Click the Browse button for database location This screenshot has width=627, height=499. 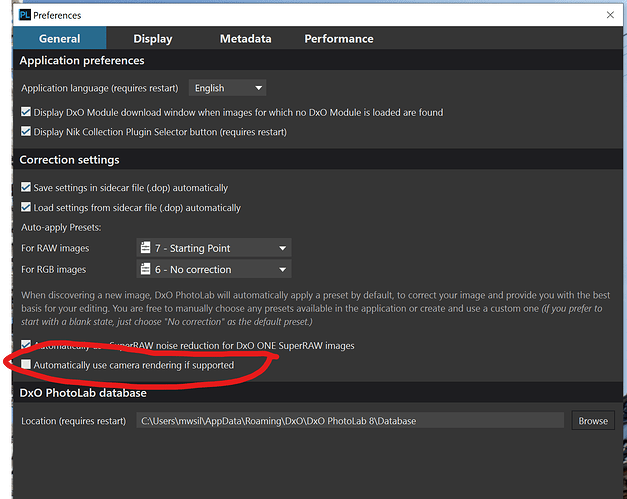pyautogui.click(x=593, y=421)
